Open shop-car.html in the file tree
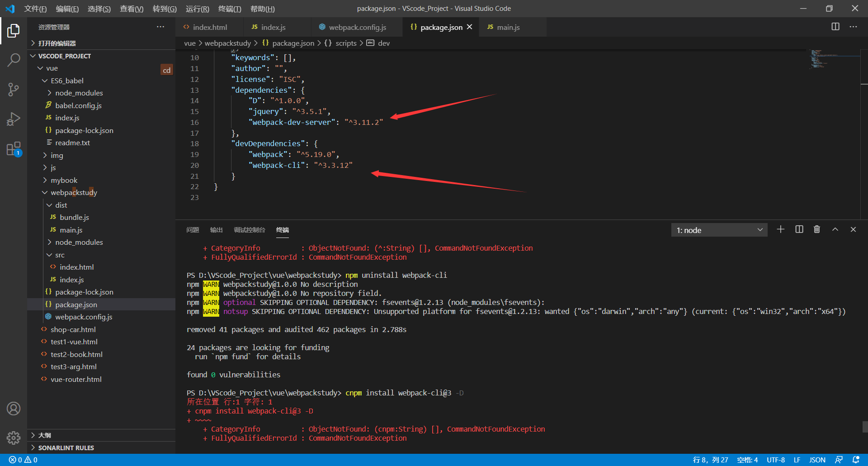868x466 pixels. click(x=101, y=329)
